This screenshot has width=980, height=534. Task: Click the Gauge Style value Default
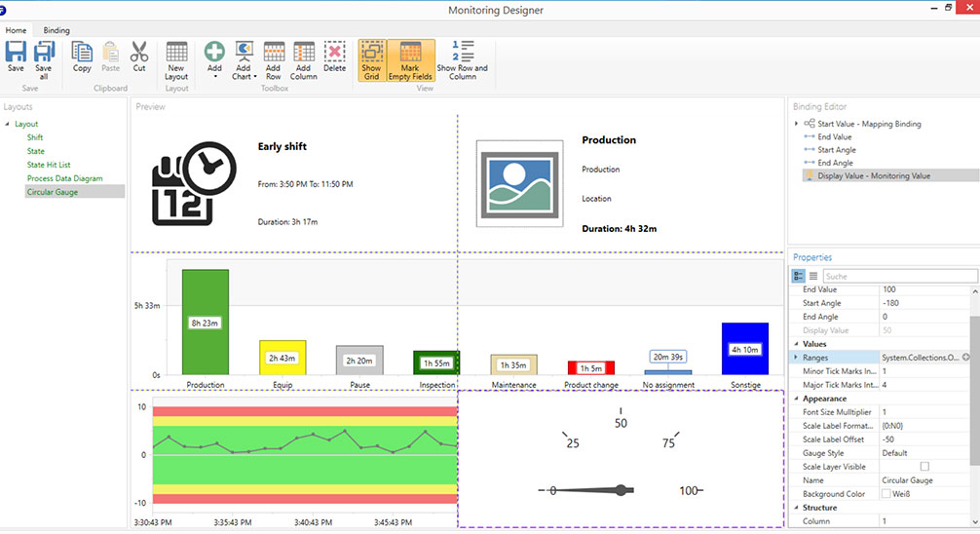[924, 453]
